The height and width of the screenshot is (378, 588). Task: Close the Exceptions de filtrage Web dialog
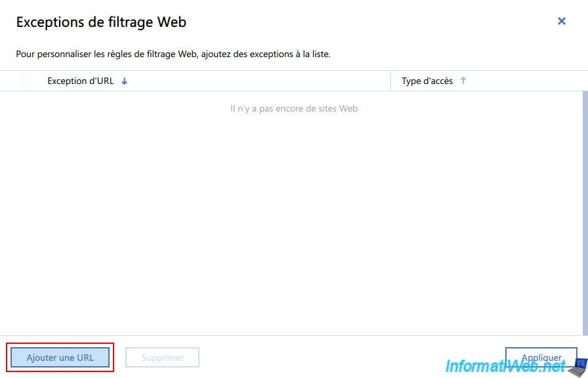coord(561,21)
